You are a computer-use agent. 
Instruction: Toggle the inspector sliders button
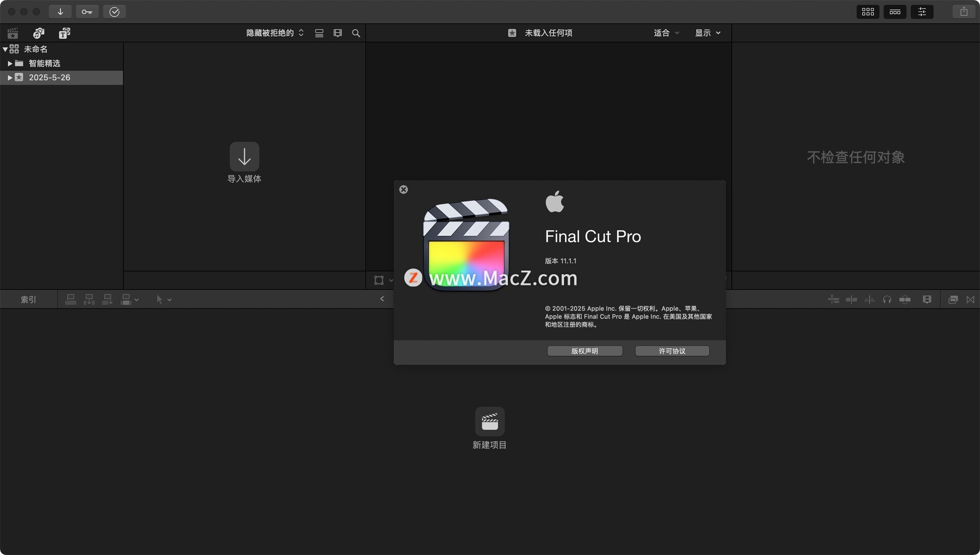922,12
